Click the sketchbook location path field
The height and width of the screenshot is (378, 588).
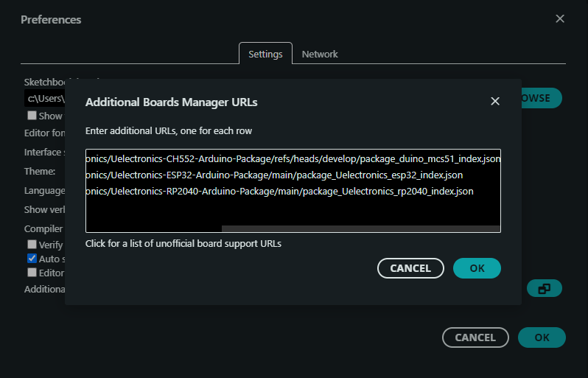point(45,98)
